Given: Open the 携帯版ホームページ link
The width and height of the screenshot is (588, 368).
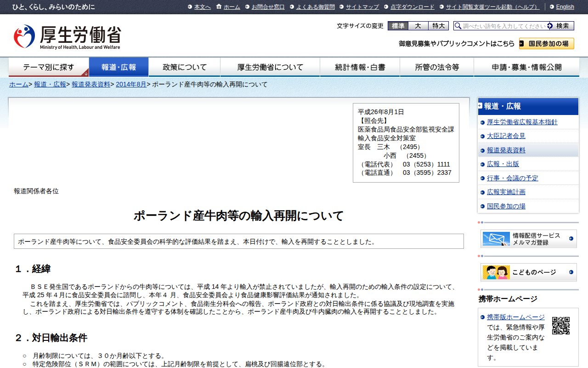Looking at the screenshot, I should coord(516,317).
